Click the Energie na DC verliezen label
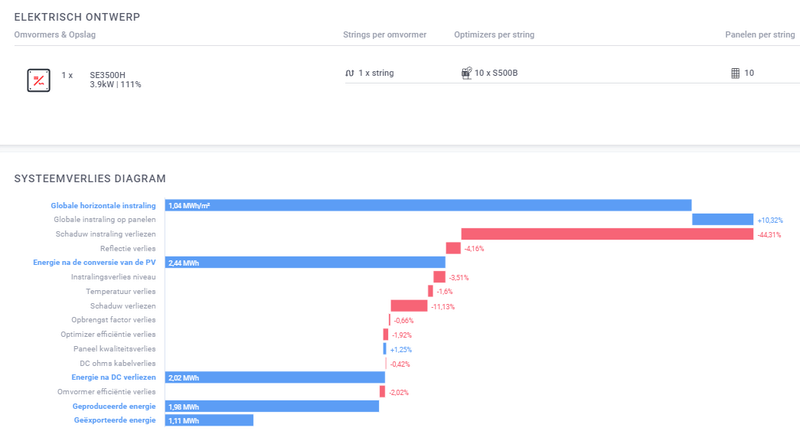Screen dimensions: 800x441 point(113,378)
